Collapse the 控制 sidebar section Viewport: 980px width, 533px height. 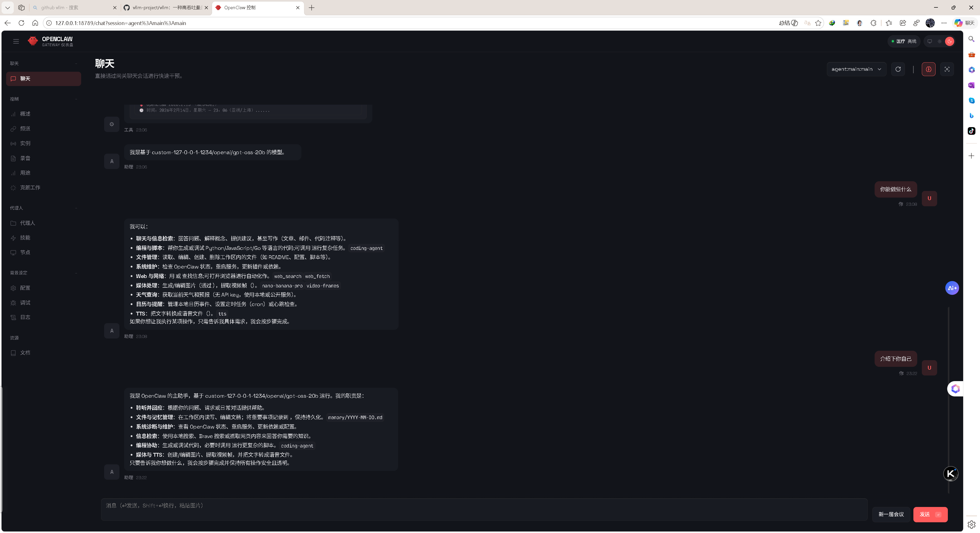[76, 99]
